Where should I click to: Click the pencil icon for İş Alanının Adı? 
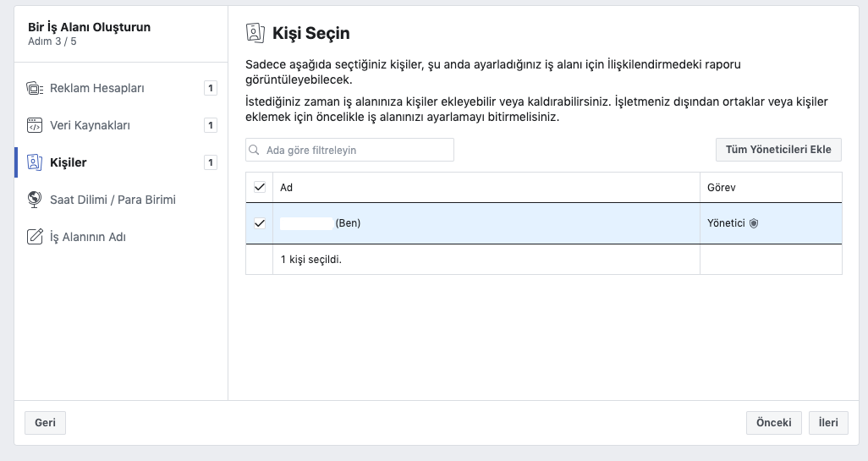35,236
